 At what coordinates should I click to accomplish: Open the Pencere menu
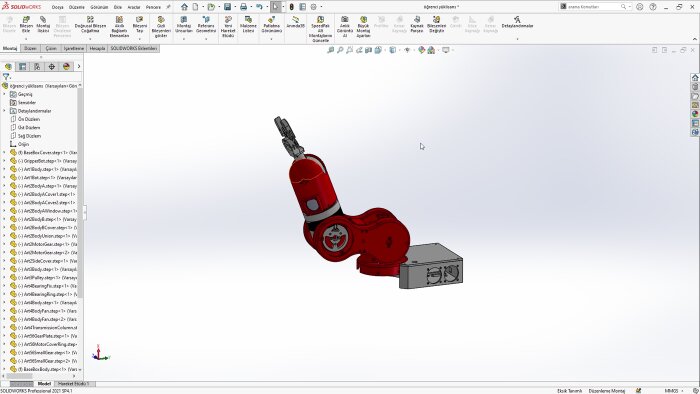pyautogui.click(x=153, y=7)
